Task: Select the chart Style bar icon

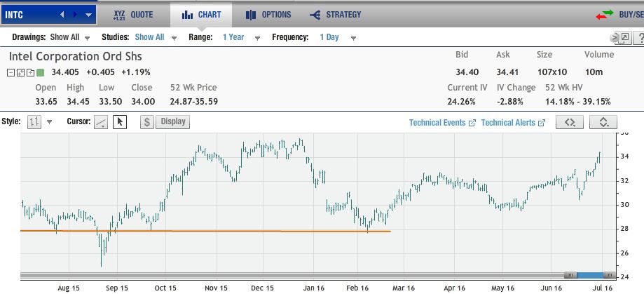Action: 34,121
